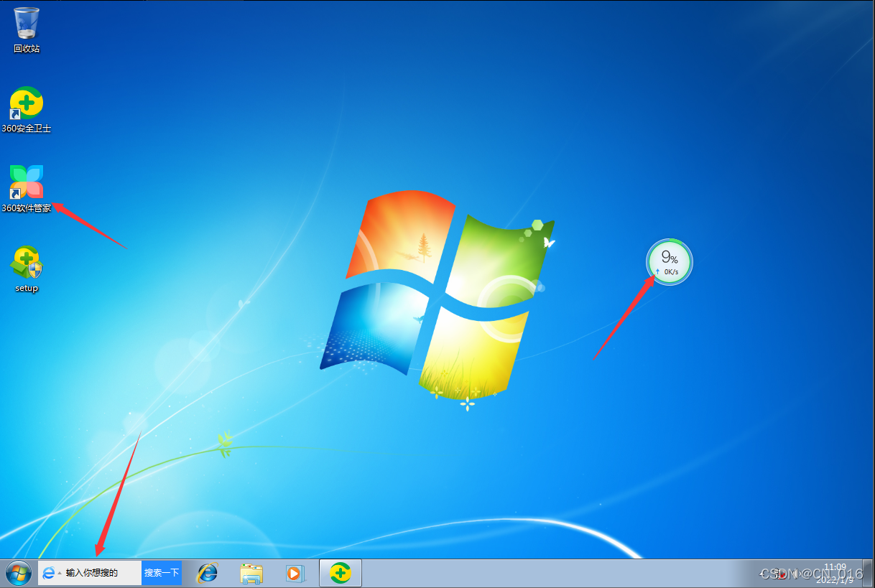The width and height of the screenshot is (875, 588).
Task: Open Windows Explorer folder from the taskbar
Action: coord(251,573)
